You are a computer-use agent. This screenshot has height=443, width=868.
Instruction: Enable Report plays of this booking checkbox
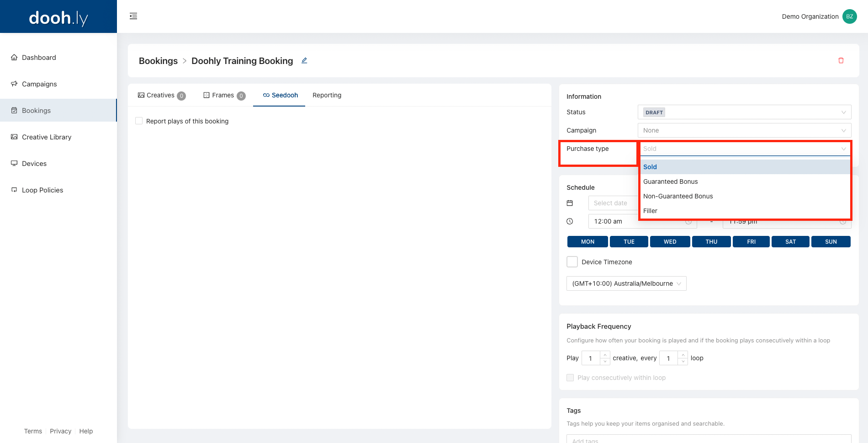(139, 121)
